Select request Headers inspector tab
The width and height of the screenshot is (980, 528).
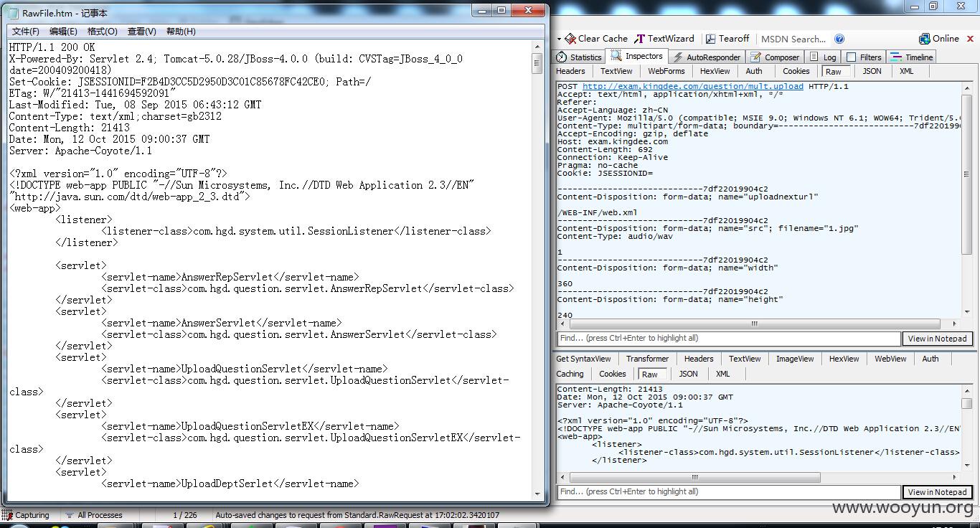click(x=570, y=71)
